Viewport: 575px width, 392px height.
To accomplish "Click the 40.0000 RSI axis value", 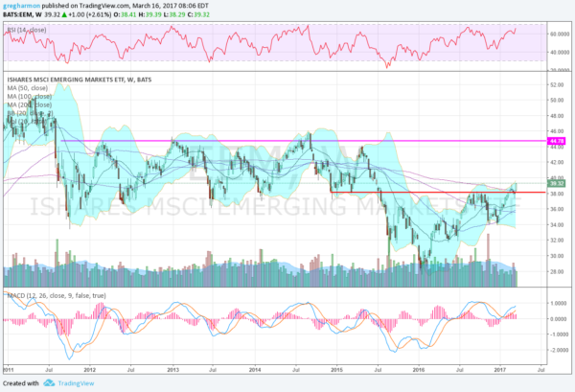I will coord(560,53).
